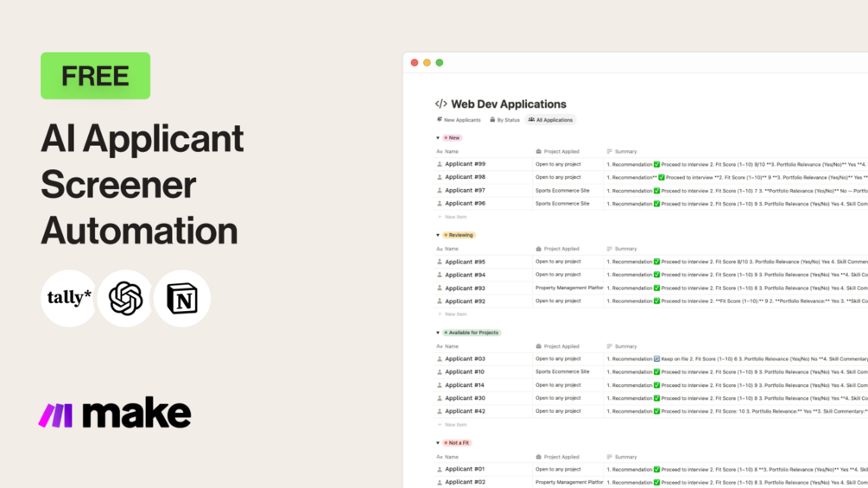Click Name column header in Reviewing group

click(x=448, y=249)
